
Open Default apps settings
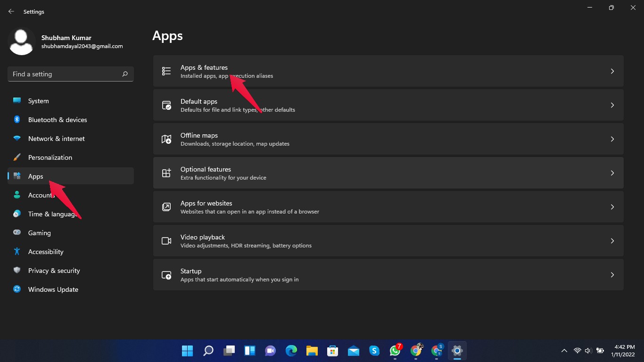[388, 105]
